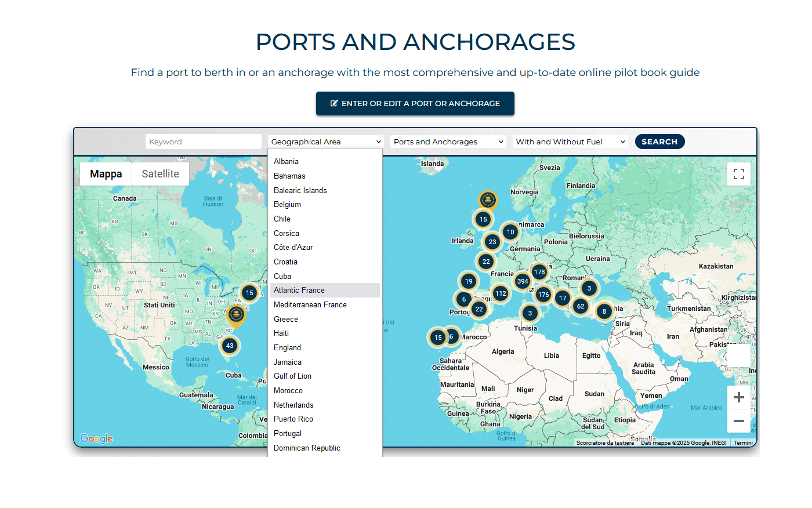The height and width of the screenshot is (508, 812).
Task: Select Croatia in the area list
Action: (x=285, y=262)
